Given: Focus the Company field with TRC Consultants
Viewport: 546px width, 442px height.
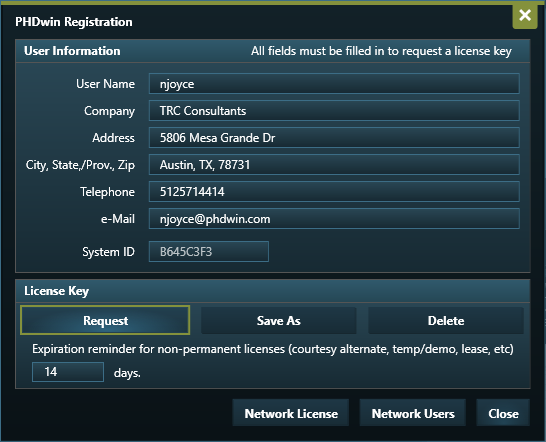Looking at the screenshot, I should [x=334, y=110].
